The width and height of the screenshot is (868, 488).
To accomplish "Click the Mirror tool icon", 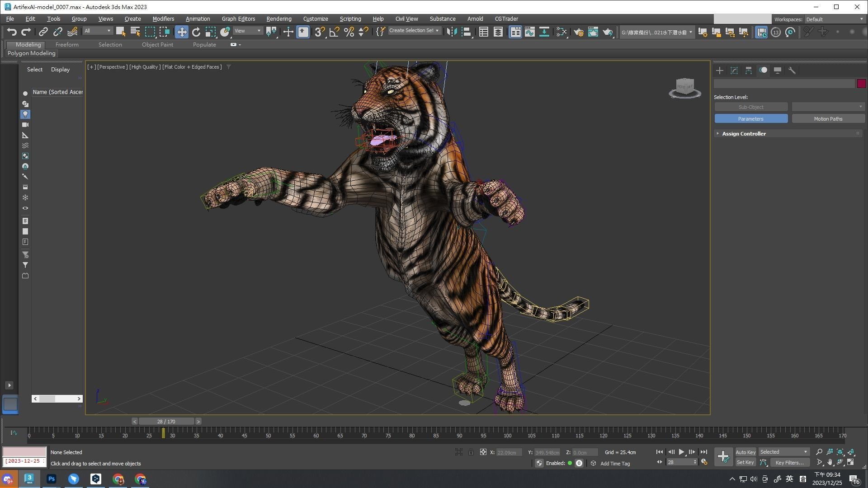I will 452,32.
